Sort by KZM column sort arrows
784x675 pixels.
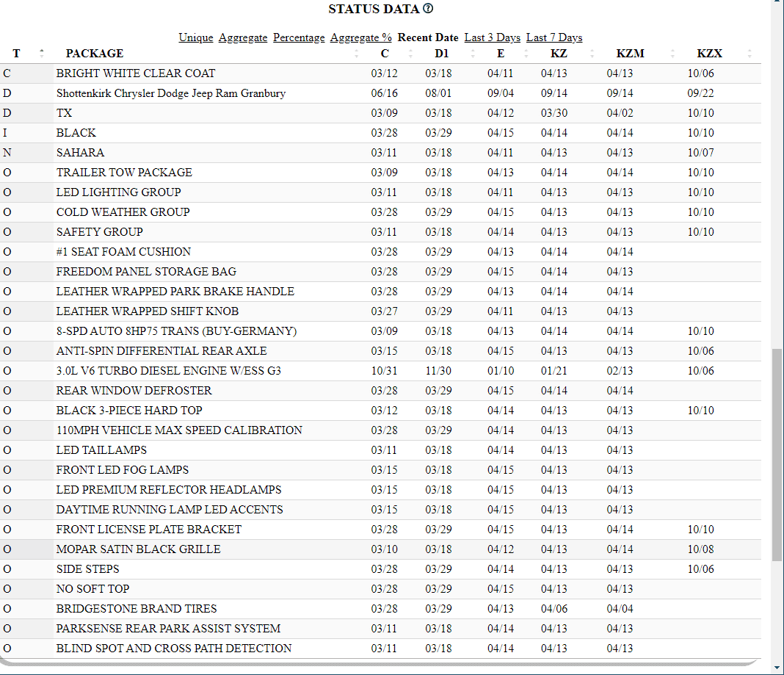click(x=672, y=53)
